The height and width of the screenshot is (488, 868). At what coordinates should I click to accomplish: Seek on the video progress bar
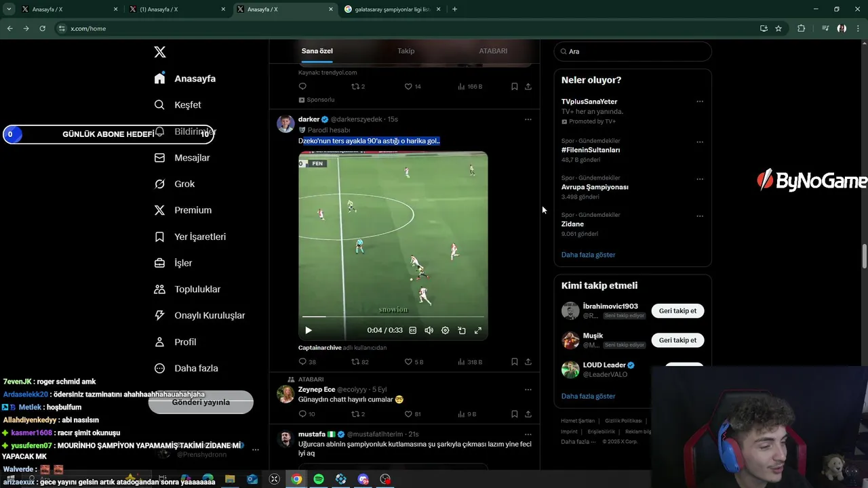(393, 317)
